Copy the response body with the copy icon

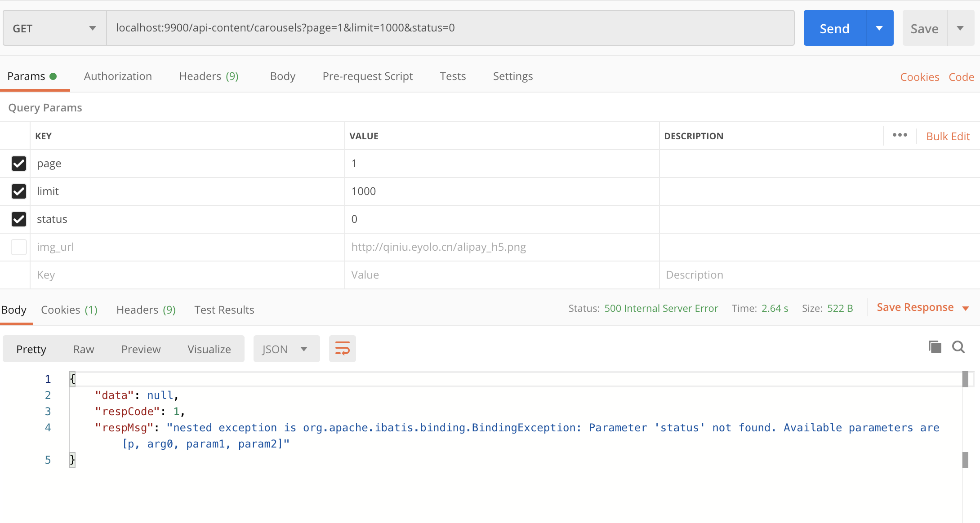point(935,347)
